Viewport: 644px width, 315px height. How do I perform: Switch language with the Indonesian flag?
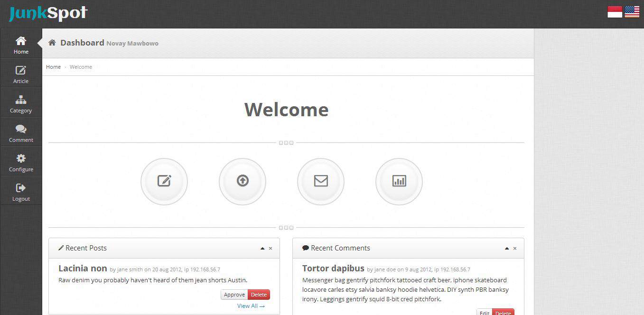click(615, 12)
